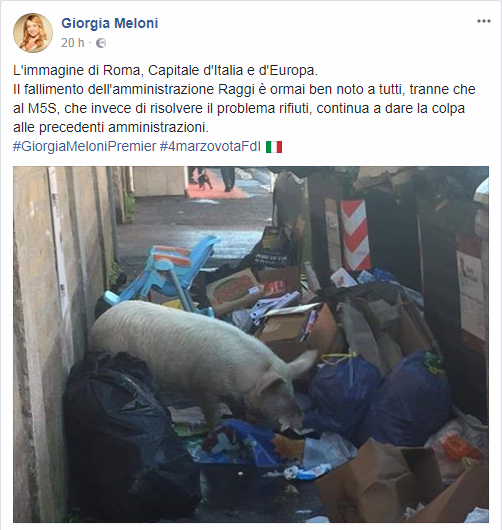Click the first line mentioning Roma
502x530 pixels.
click(166, 70)
